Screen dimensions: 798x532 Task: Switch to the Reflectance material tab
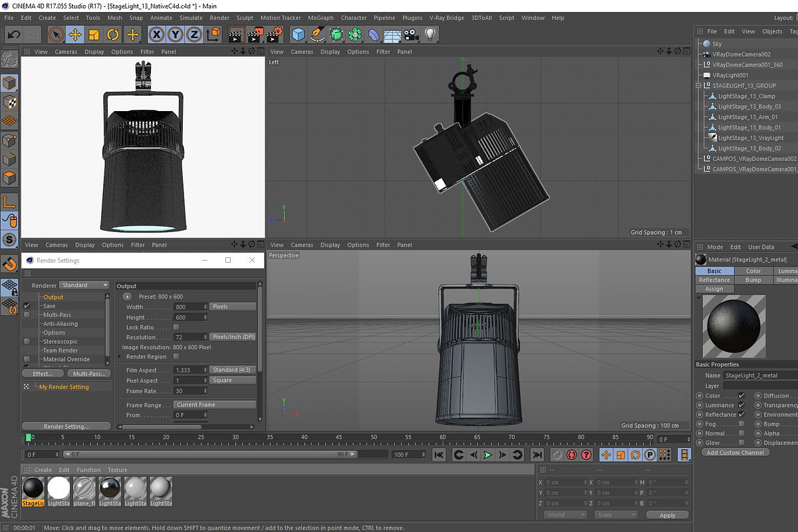pyautogui.click(x=714, y=280)
